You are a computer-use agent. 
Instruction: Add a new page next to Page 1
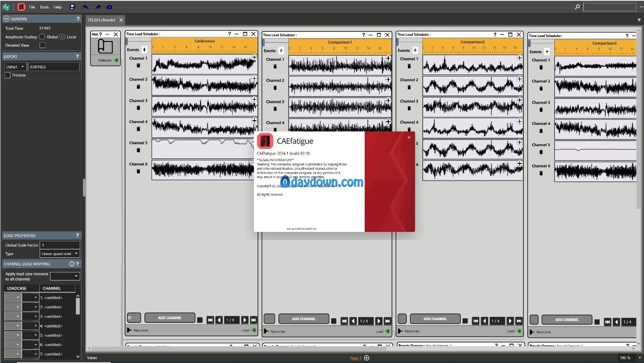[367, 358]
